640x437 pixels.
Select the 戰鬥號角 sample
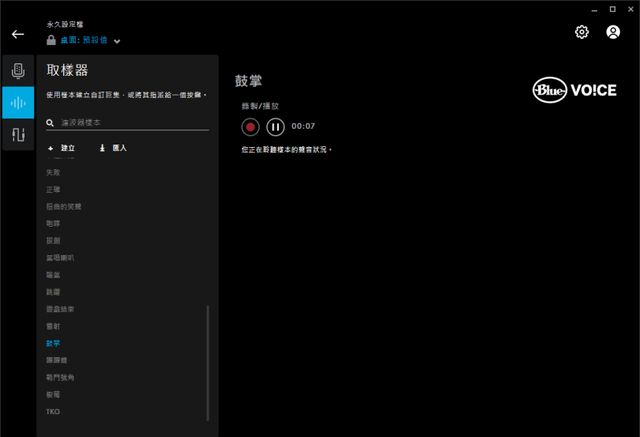tap(60, 377)
